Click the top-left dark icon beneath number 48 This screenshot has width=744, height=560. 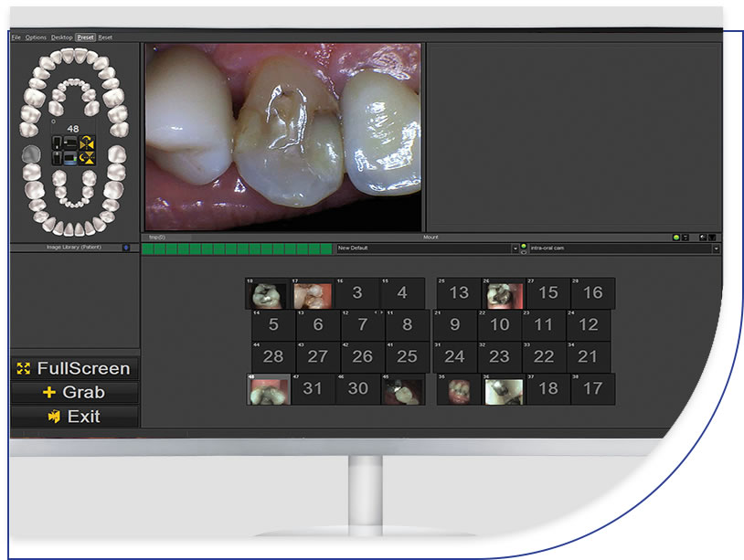(58, 143)
